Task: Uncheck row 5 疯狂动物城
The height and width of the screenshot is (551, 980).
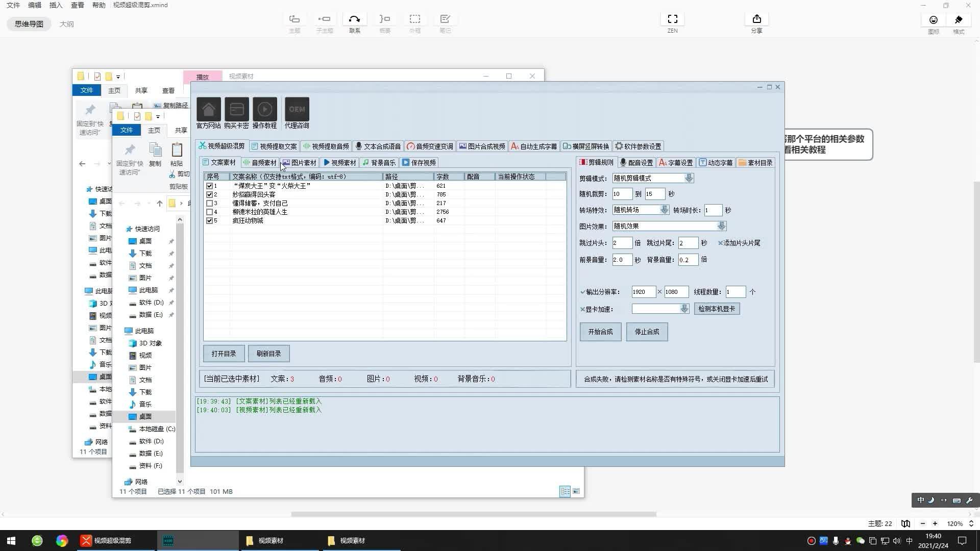Action: (209, 220)
